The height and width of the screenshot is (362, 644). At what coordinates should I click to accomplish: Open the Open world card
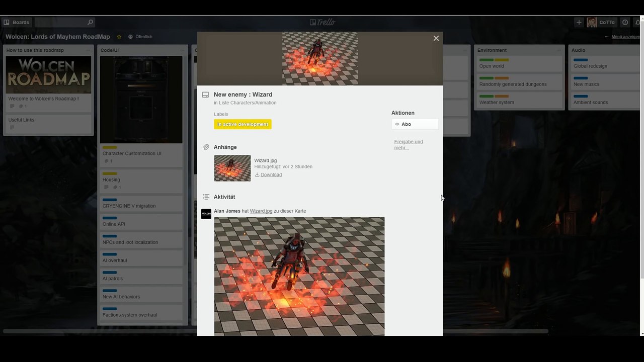519,64
